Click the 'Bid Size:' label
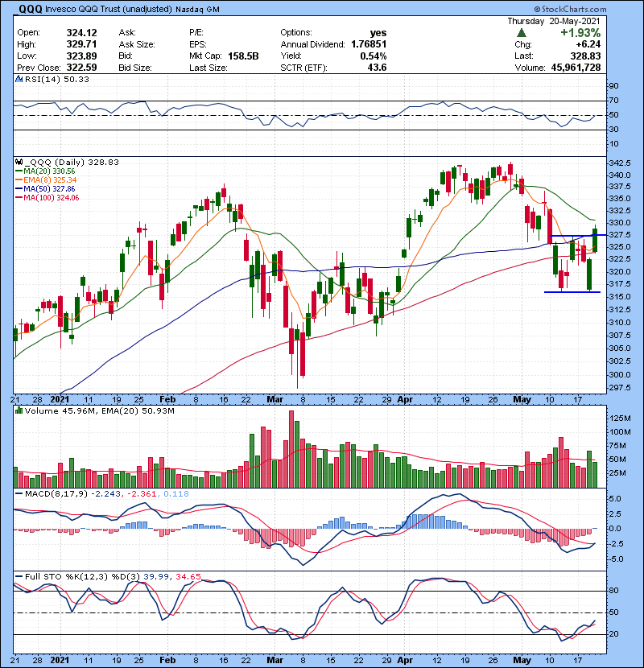644x668 pixels. click(135, 68)
